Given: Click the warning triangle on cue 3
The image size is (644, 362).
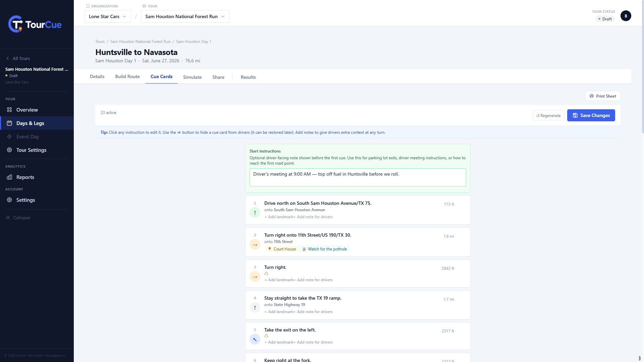Looking at the screenshot, I should pos(266,274).
